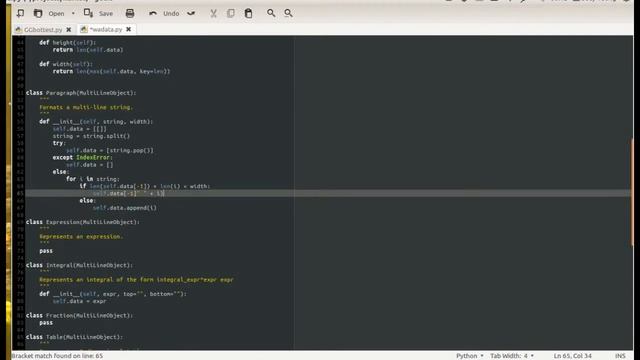The image size is (640, 360).
Task: Click the line 'class Expression(MultiLineObject):'
Action: point(82,222)
